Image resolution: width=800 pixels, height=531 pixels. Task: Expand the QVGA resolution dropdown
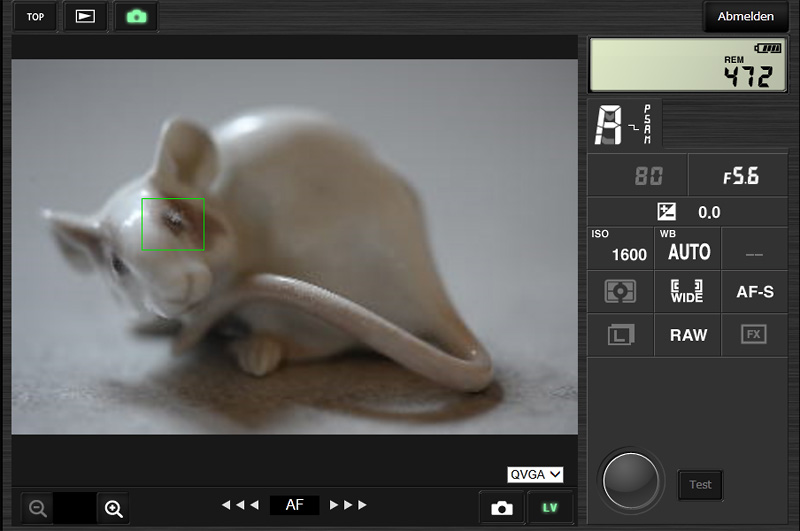535,474
